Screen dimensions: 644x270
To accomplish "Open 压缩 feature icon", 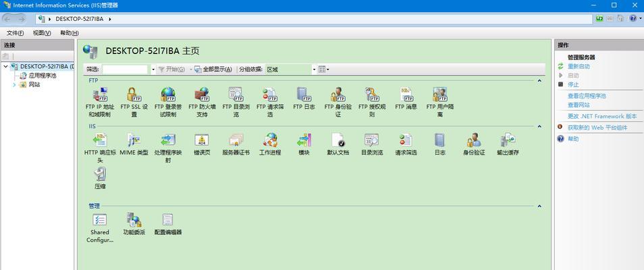I will 100,174.
